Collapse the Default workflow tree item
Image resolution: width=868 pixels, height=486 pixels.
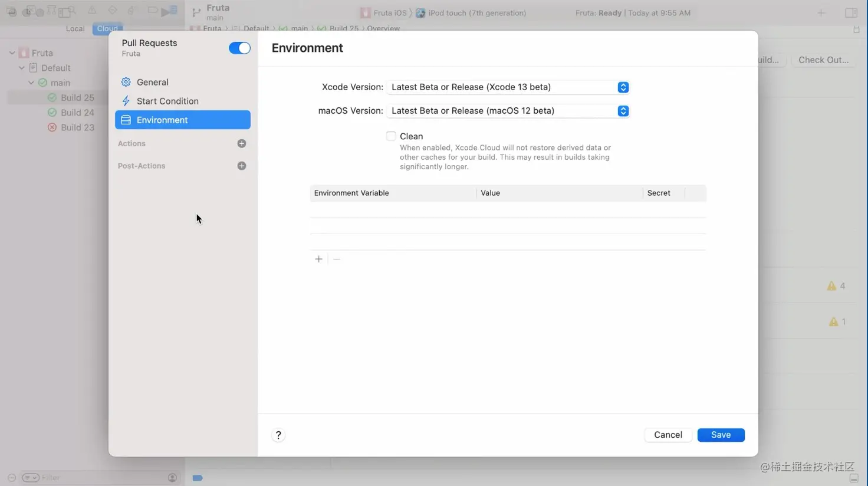[x=21, y=68]
